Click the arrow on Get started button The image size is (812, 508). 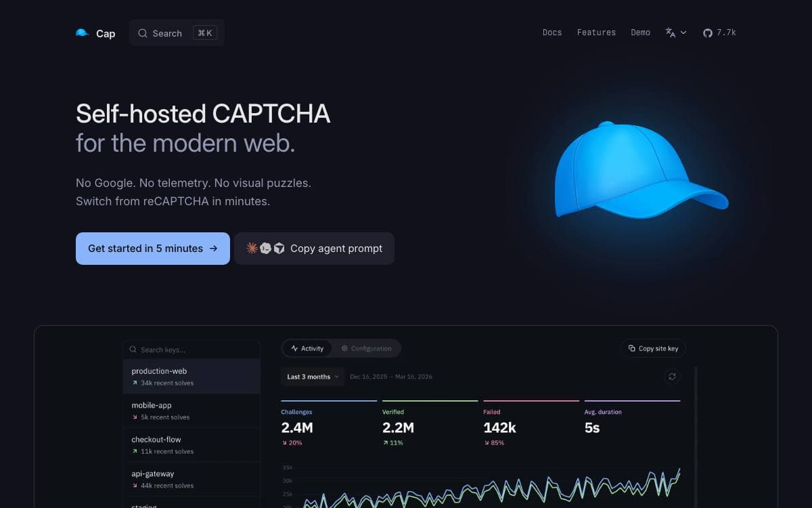[213, 249]
